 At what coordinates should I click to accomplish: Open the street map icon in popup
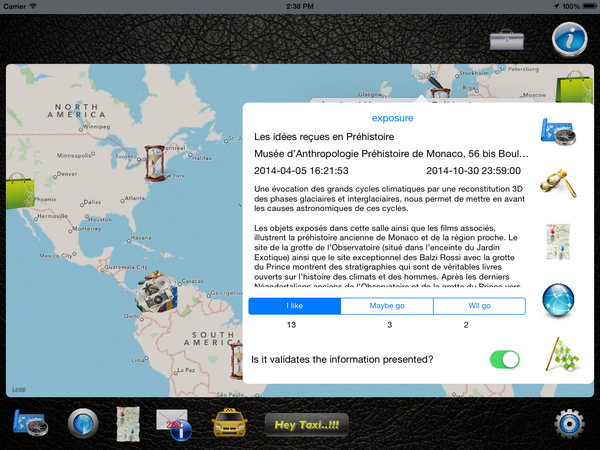(558, 242)
